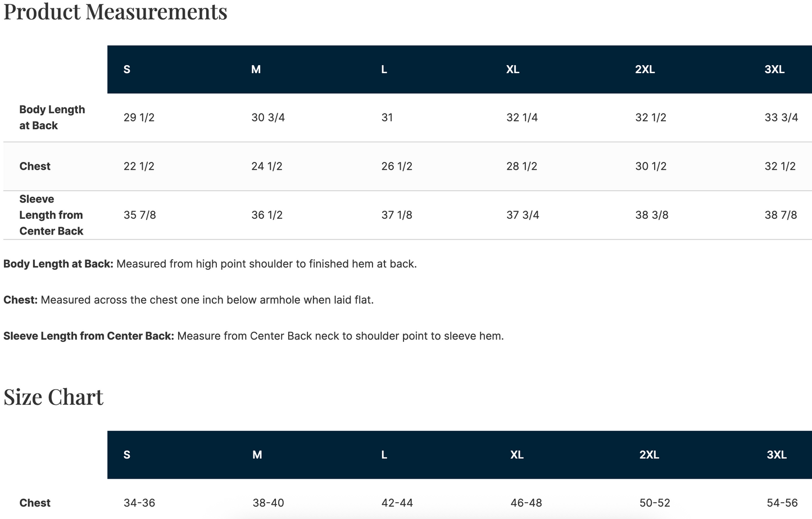Select the S column header in measurements table

tap(127, 69)
